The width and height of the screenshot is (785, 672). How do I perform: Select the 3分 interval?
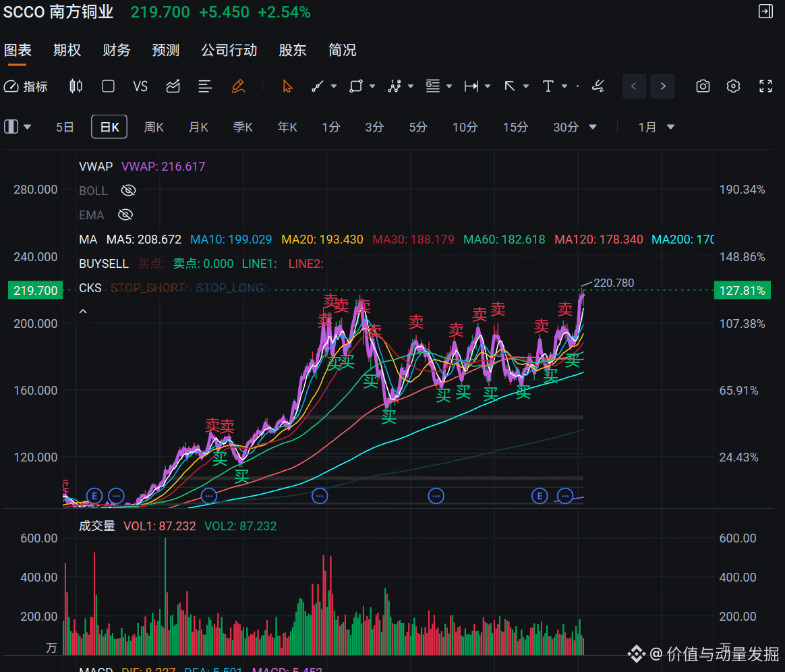point(374,128)
